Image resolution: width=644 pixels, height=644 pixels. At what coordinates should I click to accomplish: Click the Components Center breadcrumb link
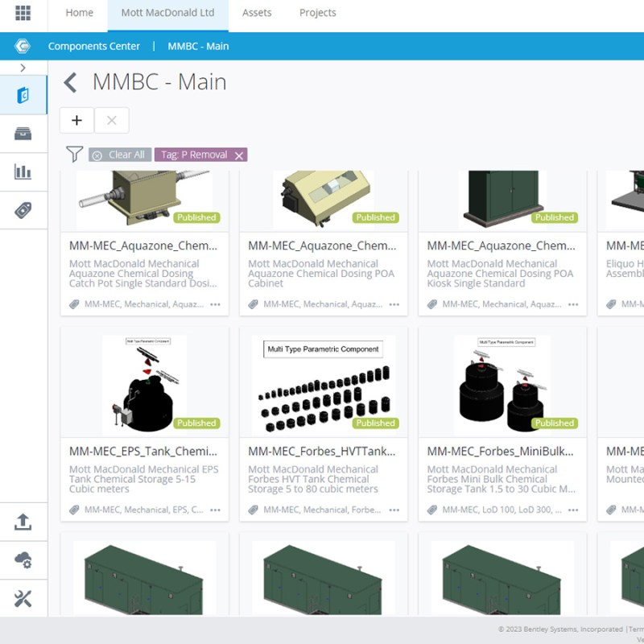(94, 46)
